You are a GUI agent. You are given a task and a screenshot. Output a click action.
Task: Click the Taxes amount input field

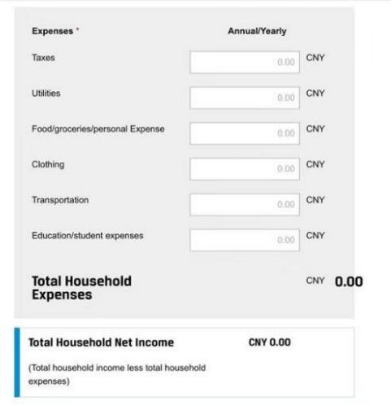tap(245, 62)
